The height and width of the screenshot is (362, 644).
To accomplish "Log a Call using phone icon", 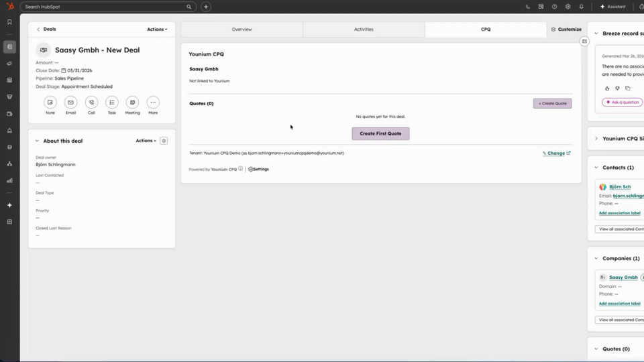I will 91,103.
